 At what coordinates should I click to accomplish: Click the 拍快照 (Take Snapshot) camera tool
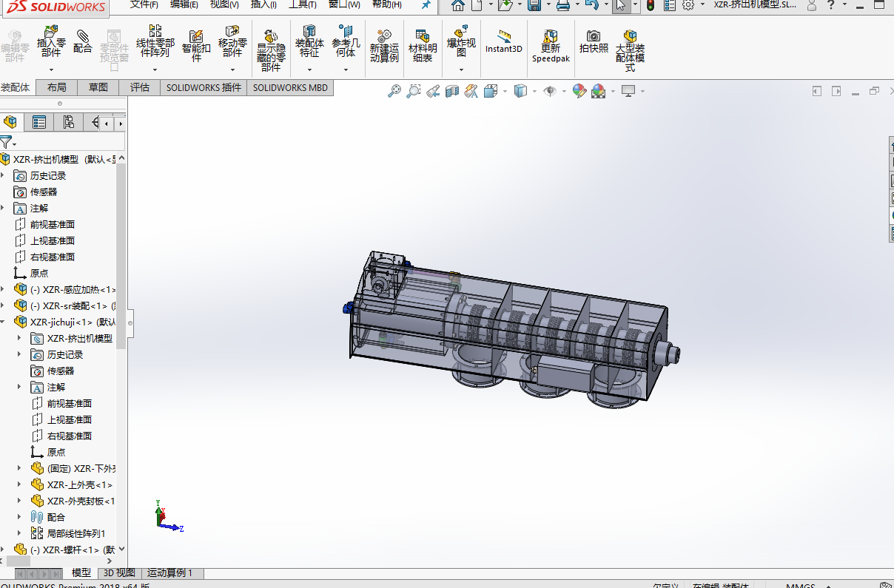(x=594, y=41)
